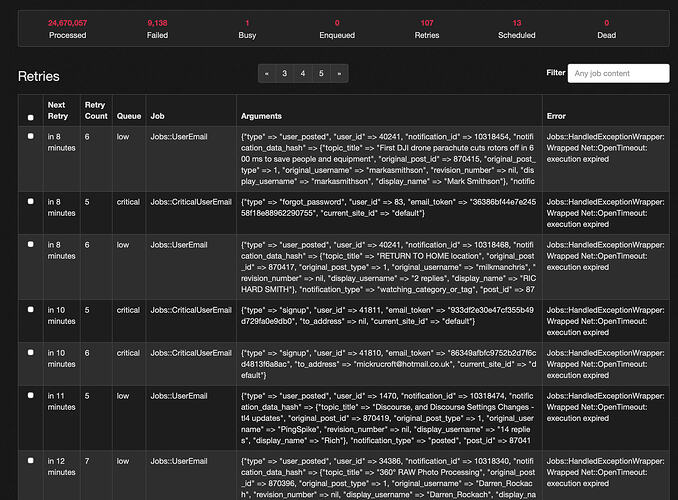Open retry scheduled 'in 8 minutes' with count 5
The width and height of the screenshot is (678, 500).
(x=61, y=208)
